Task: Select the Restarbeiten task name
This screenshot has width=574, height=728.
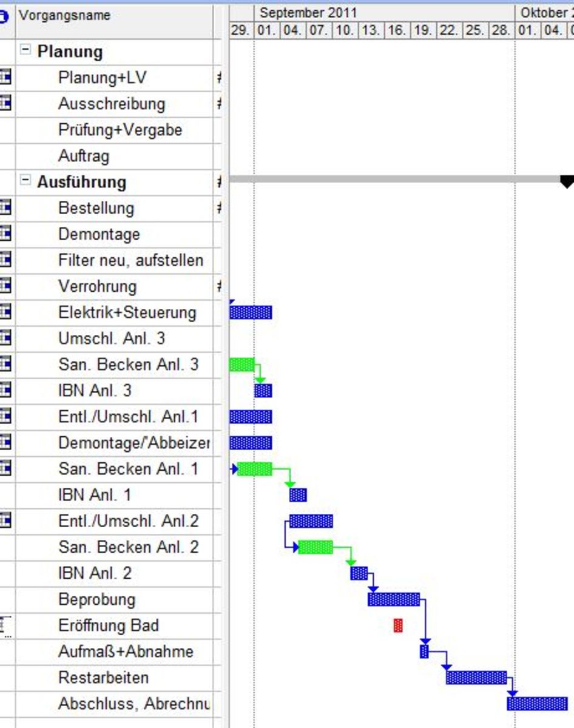Action: (x=103, y=678)
